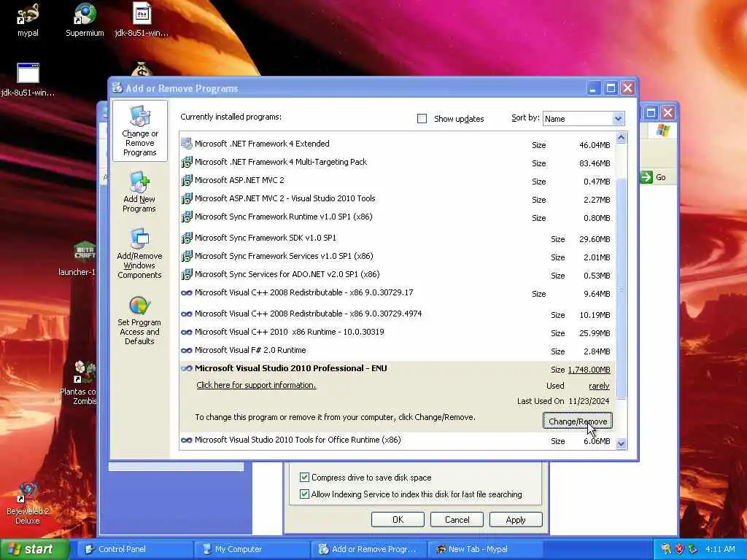Enable the Show updates checkbox
The image size is (747, 560).
tap(422, 119)
